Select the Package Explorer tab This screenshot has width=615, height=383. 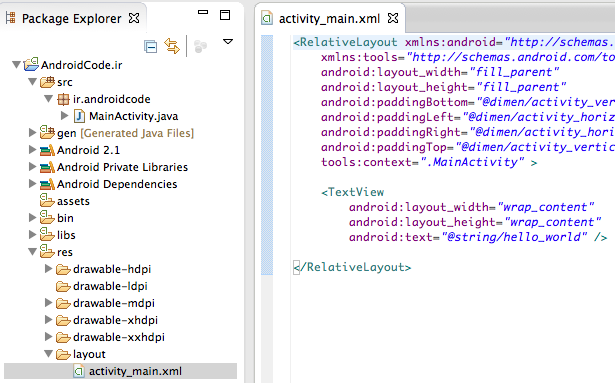(72, 18)
